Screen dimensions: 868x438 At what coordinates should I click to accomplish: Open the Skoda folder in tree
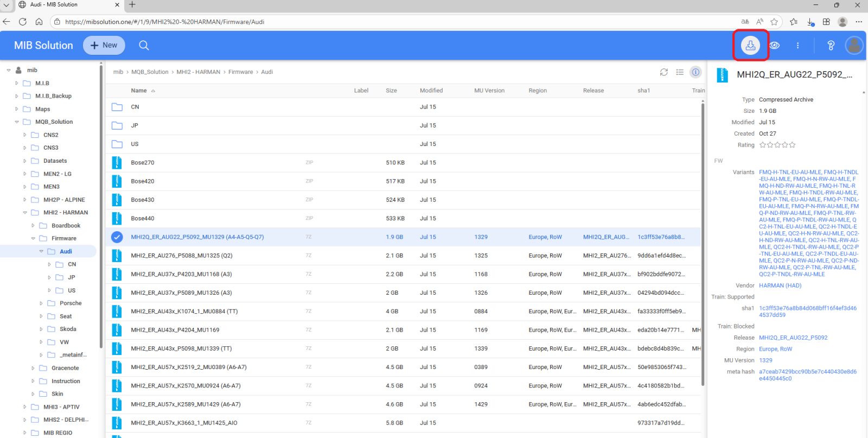68,329
